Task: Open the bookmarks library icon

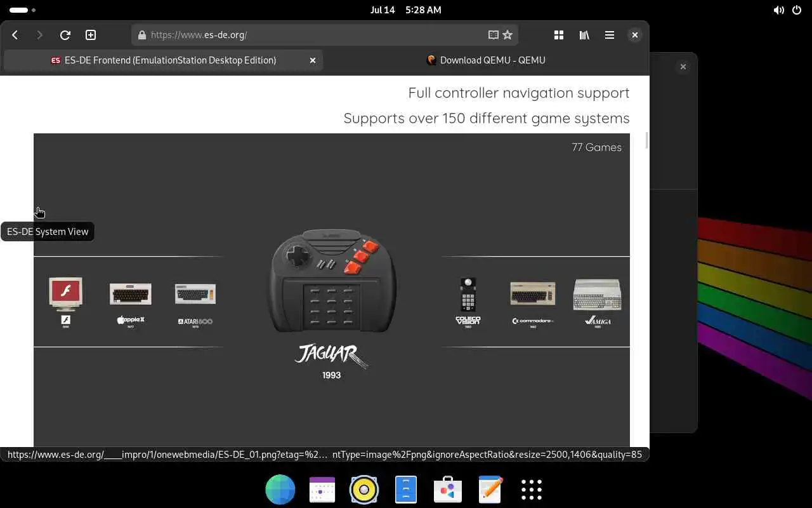Action: click(584, 35)
